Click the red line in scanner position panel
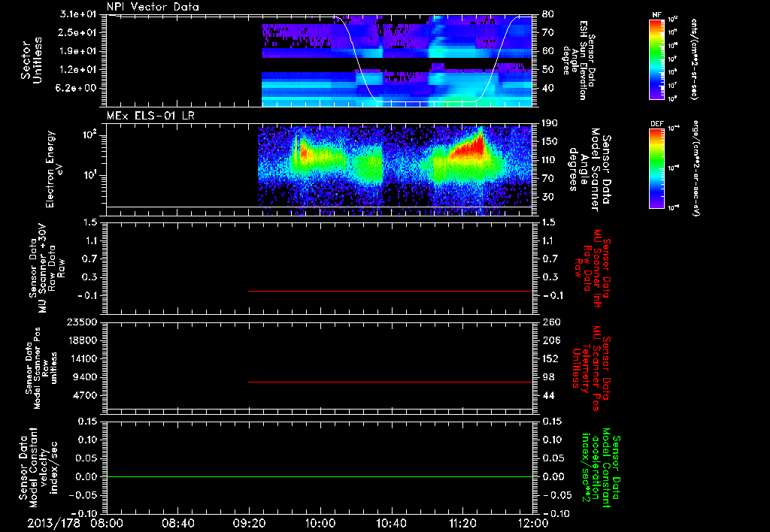Viewport: 770px width, 532px height. [x=390, y=382]
